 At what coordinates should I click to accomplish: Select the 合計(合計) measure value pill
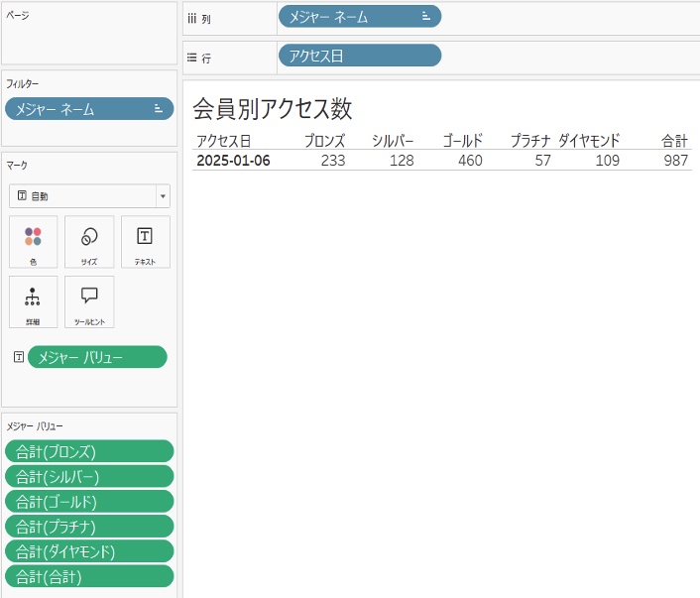[89, 576]
